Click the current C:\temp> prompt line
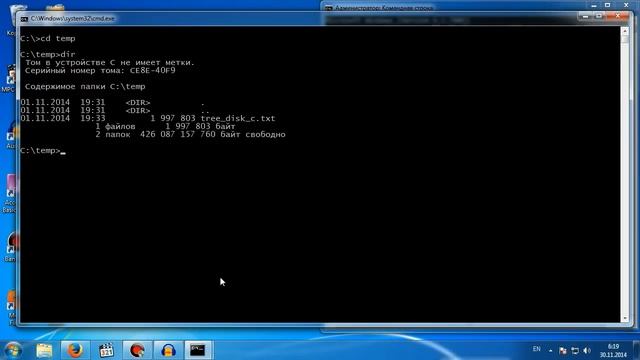640x360 pixels. click(42, 151)
